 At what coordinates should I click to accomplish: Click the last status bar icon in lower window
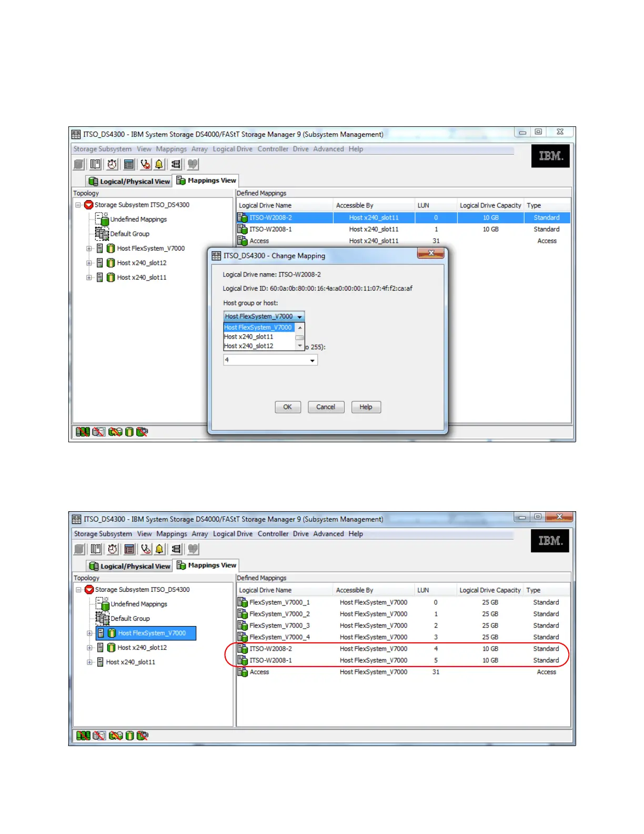(143, 736)
